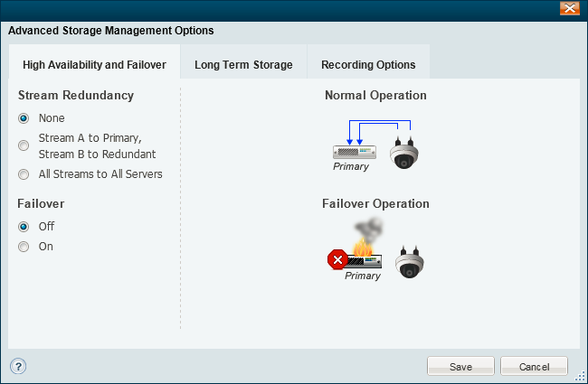This screenshot has height=384, width=588.
Task: Click the resize grip in dialog corner
Action: [x=580, y=376]
